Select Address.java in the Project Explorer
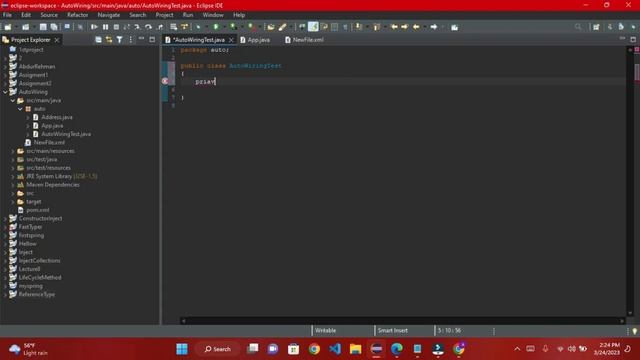This screenshot has height=360, width=640. point(57,117)
